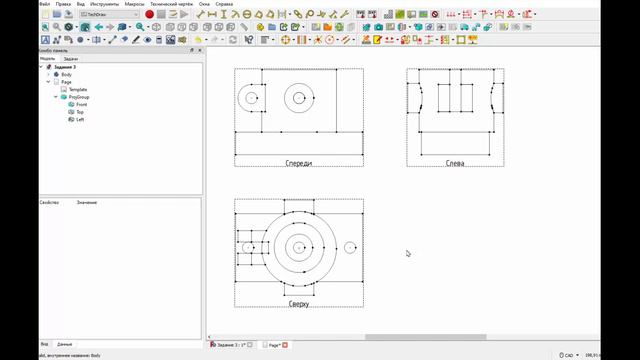Open the Файл menu
Image resolution: width=640 pixels, height=360 pixels.
click(44, 4)
